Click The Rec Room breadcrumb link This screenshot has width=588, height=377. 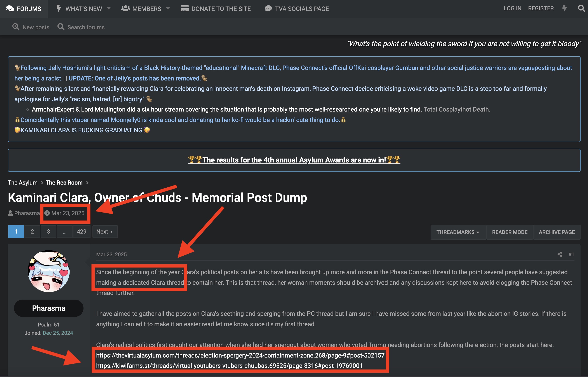(64, 183)
